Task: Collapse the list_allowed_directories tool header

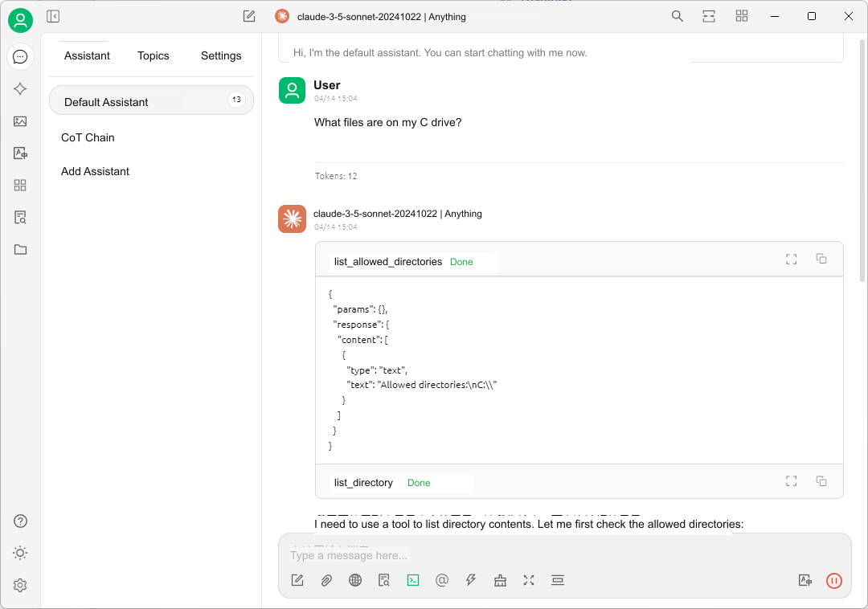Action: pyautogui.click(x=579, y=259)
